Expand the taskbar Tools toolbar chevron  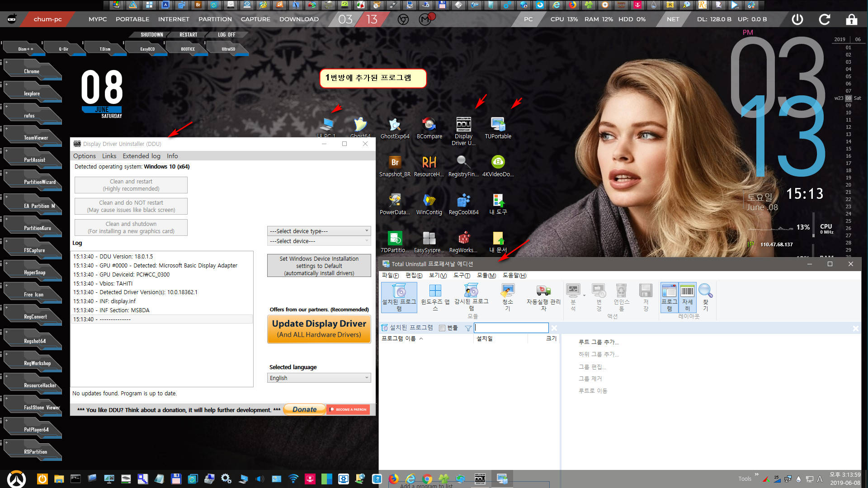coord(756,474)
